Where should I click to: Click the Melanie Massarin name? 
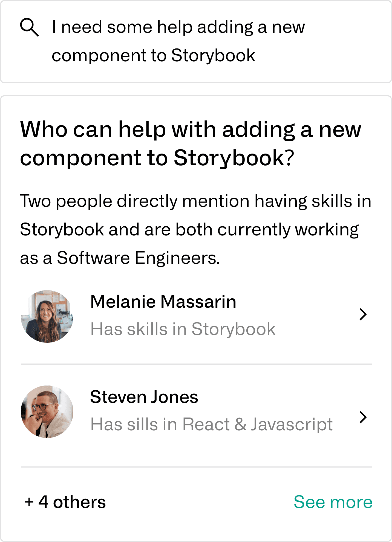pyautogui.click(x=163, y=302)
